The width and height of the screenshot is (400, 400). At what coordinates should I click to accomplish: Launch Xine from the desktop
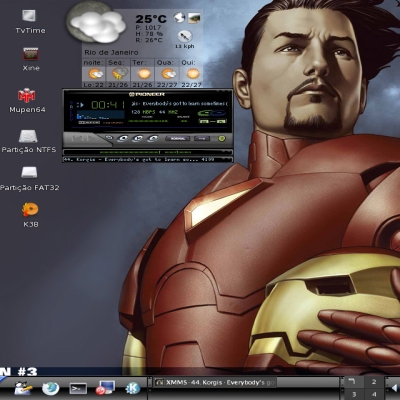31,54
